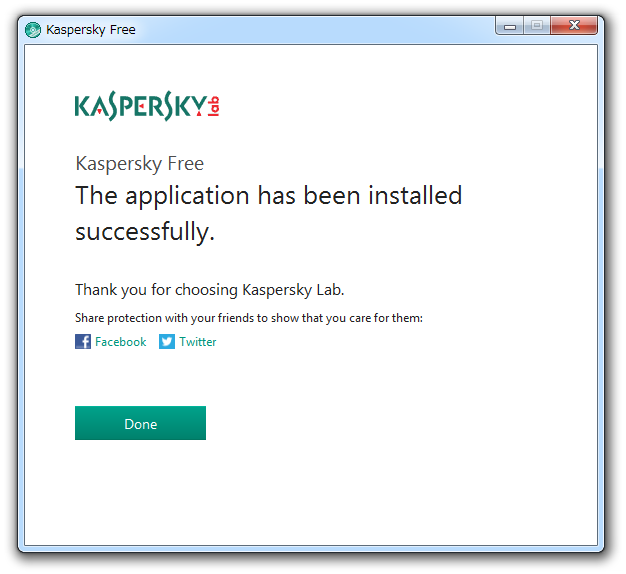626x574 pixels.
Task: Share via the Twitter link
Action: tap(198, 342)
